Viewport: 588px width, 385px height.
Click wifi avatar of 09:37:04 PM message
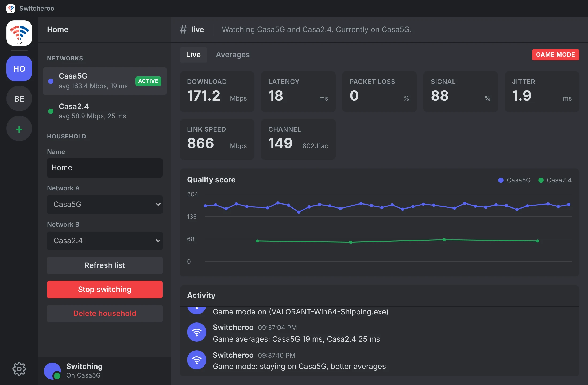[x=197, y=332]
